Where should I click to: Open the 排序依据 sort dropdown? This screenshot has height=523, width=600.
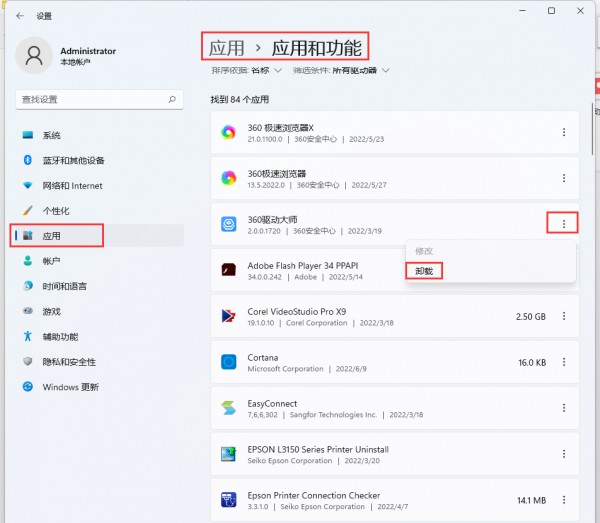(246, 70)
